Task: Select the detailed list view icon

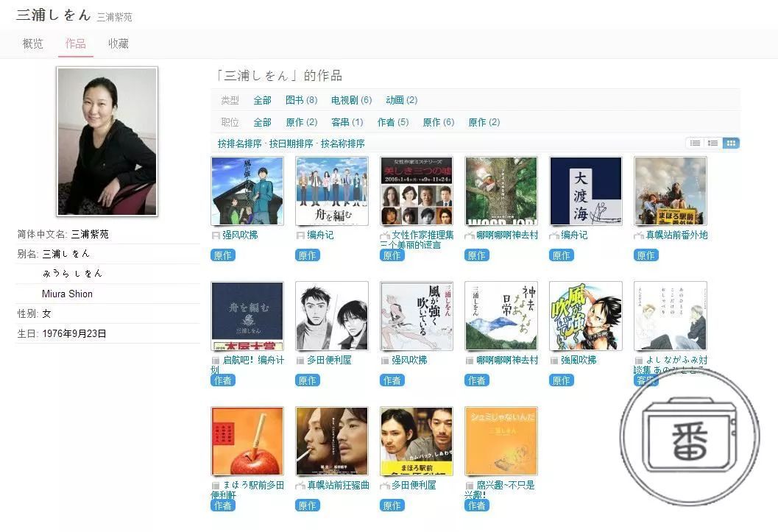Action: tap(713, 143)
